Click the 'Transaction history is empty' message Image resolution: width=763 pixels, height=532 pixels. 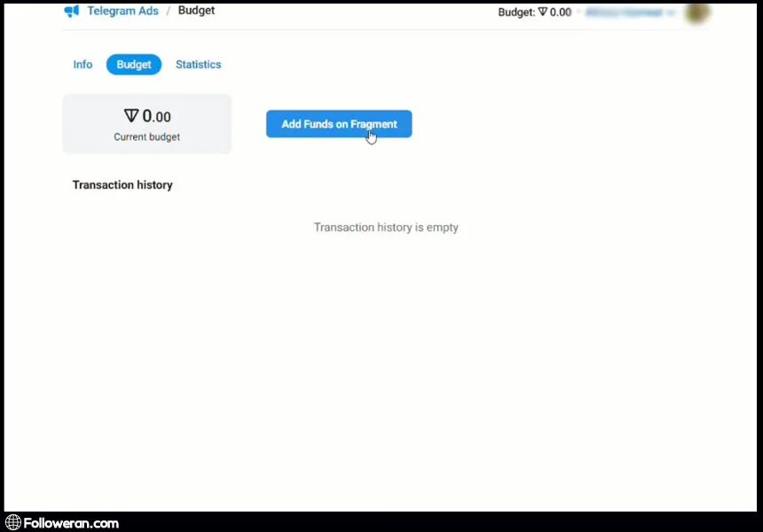tap(386, 228)
